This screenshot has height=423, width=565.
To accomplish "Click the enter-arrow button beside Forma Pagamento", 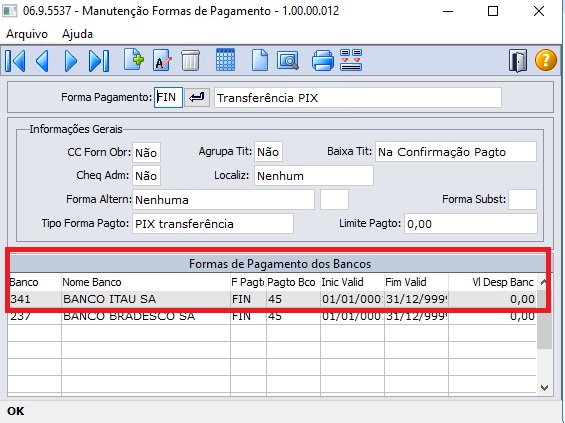I will tap(197, 97).
